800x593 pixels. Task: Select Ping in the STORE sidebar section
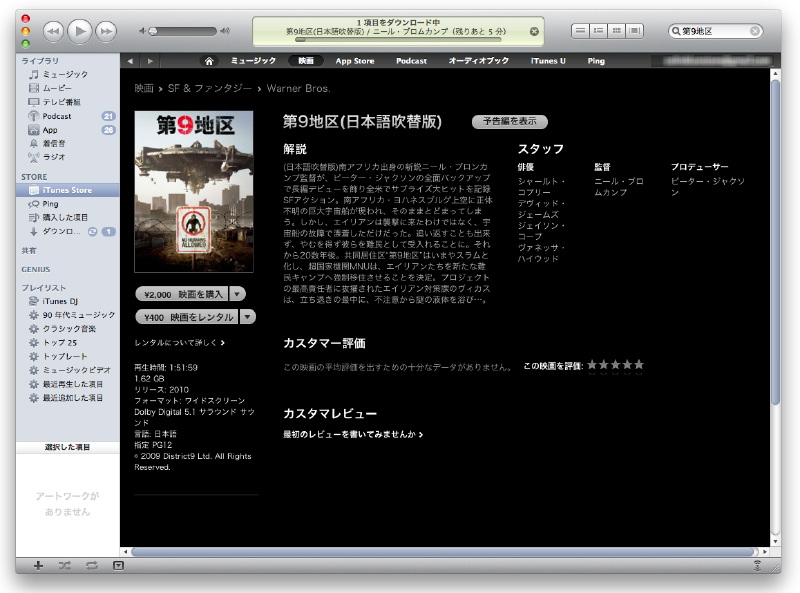[x=50, y=203]
